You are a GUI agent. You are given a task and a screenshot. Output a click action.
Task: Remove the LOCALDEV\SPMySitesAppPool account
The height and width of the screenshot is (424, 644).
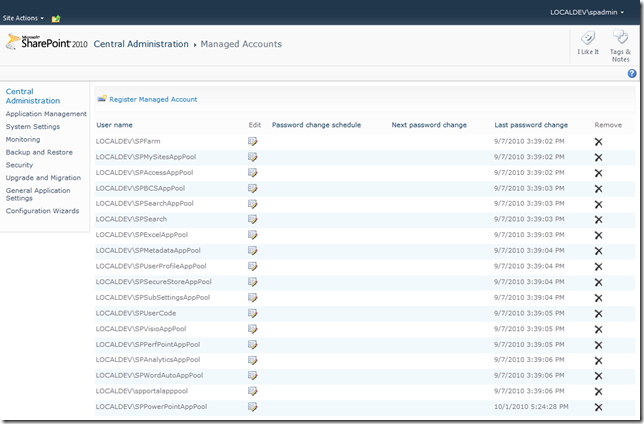click(x=598, y=157)
